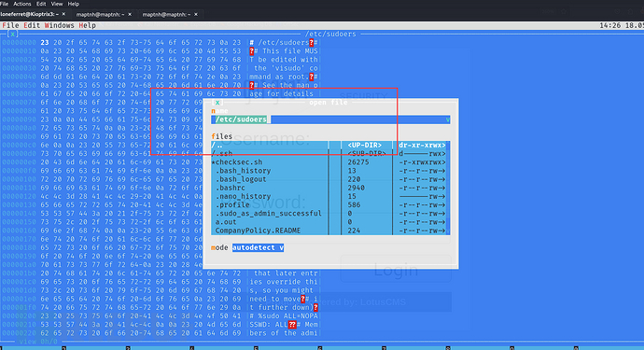Click hex offset 00000220
Screen dimensions: 644x350
pyautogui.click(x=19, y=333)
